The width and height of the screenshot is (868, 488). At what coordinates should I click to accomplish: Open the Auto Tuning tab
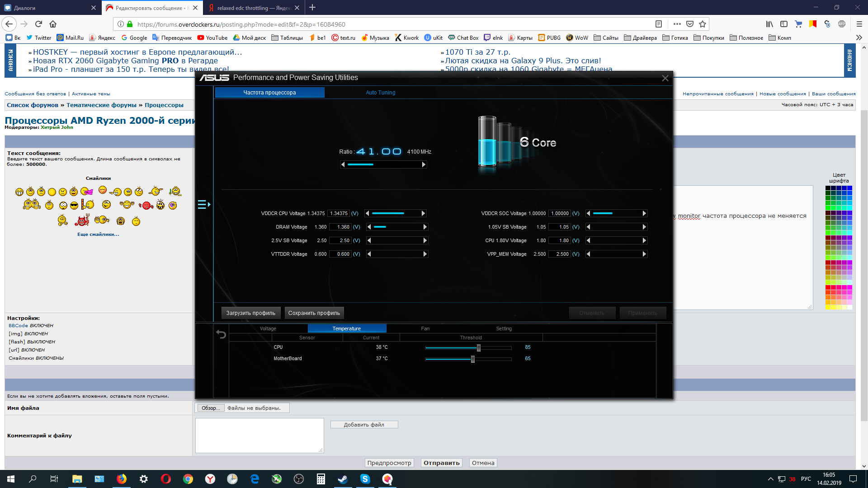pos(380,93)
